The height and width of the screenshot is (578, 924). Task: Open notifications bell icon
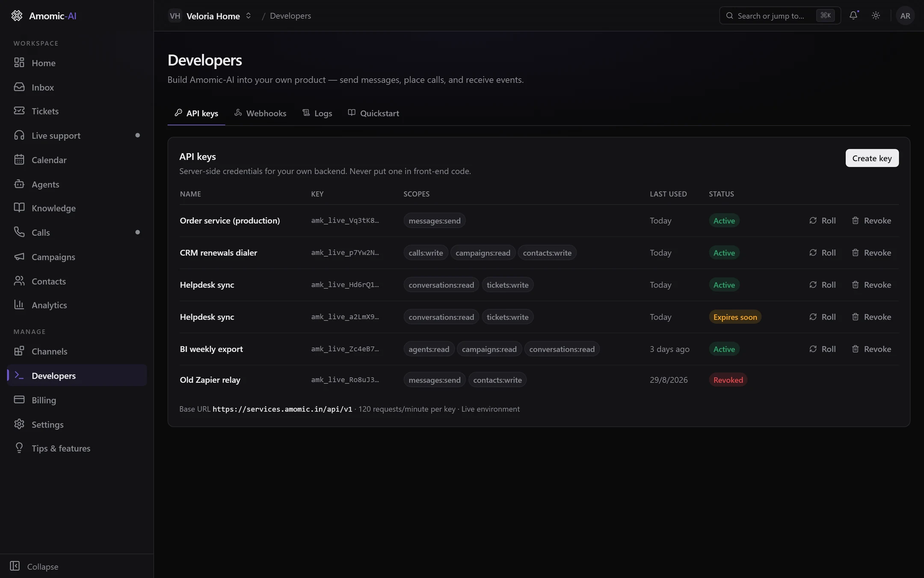pyautogui.click(x=853, y=15)
